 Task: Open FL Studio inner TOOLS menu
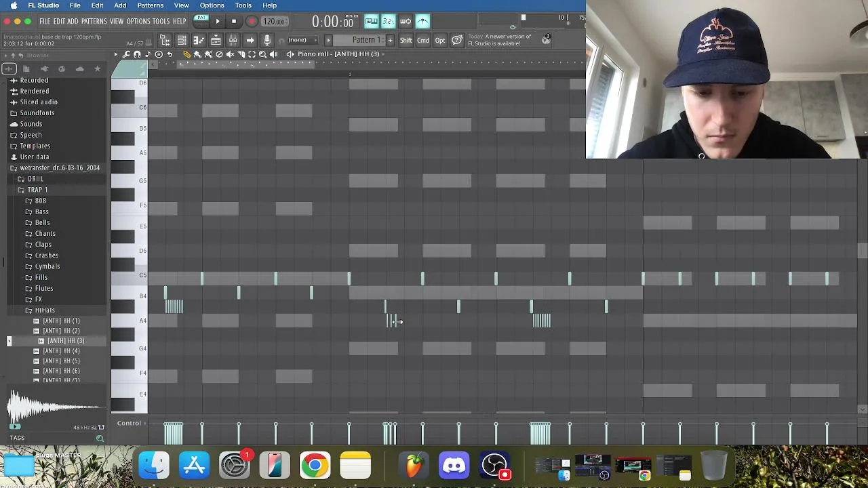pos(161,22)
